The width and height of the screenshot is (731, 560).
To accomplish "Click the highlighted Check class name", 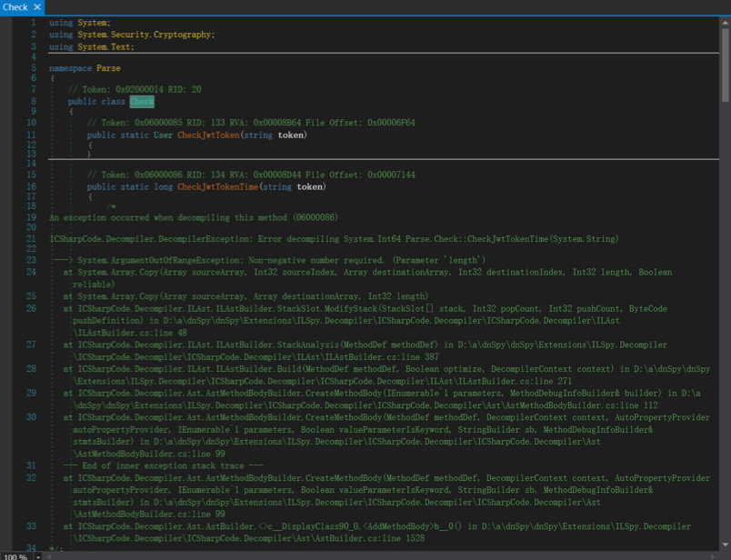I will 142,102.
